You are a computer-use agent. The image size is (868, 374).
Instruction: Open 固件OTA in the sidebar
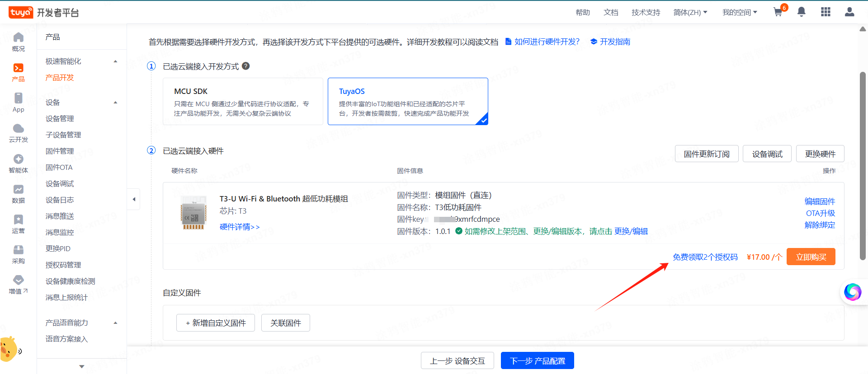click(x=59, y=167)
